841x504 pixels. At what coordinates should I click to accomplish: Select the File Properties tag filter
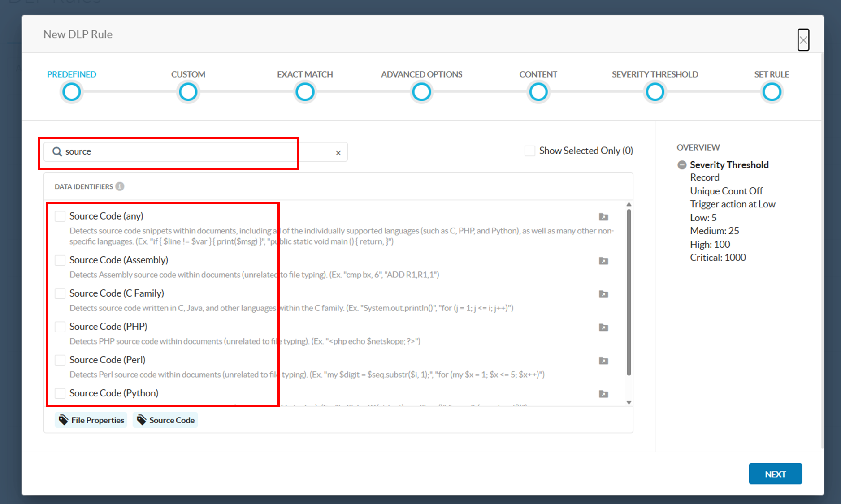point(91,420)
